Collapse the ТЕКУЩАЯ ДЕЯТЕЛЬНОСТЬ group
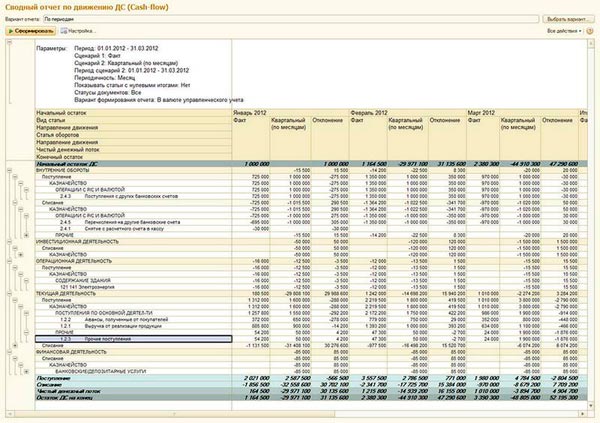 coord(11,293)
